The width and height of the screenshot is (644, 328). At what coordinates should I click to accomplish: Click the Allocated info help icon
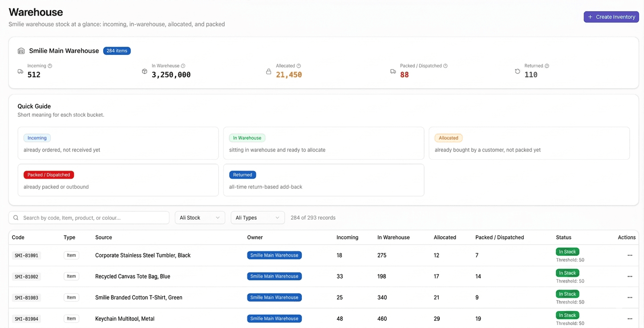[x=299, y=66]
